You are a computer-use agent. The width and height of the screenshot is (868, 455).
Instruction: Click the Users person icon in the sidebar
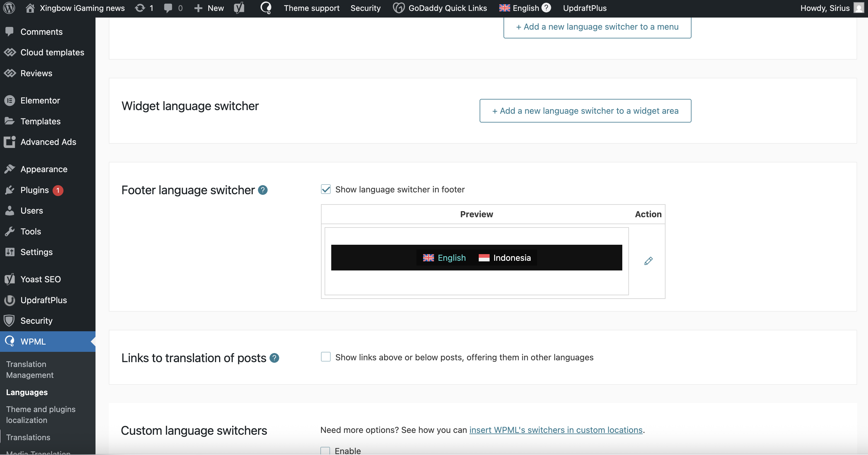click(x=10, y=211)
